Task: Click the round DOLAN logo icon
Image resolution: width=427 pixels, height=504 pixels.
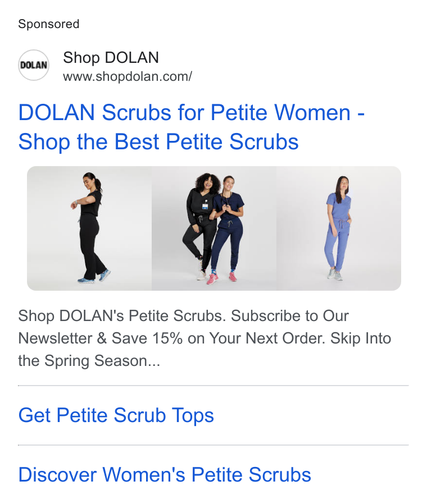Action: [34, 65]
